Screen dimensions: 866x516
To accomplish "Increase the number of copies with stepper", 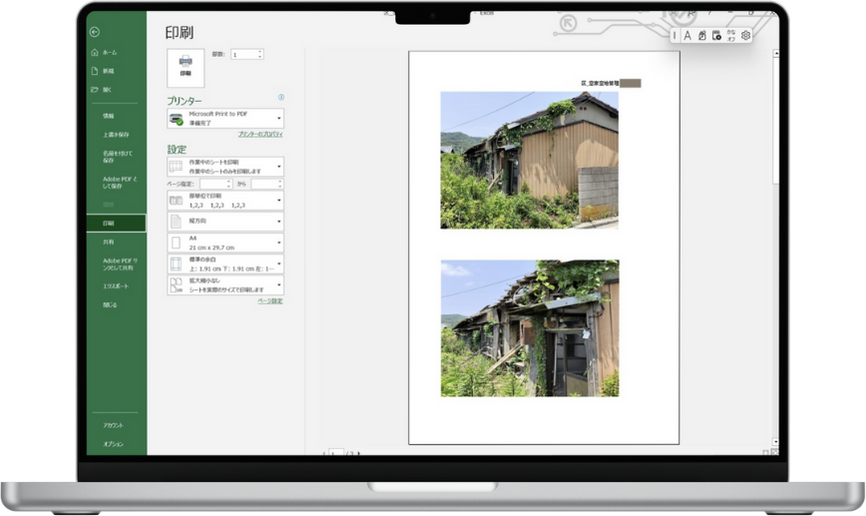I will (260, 51).
